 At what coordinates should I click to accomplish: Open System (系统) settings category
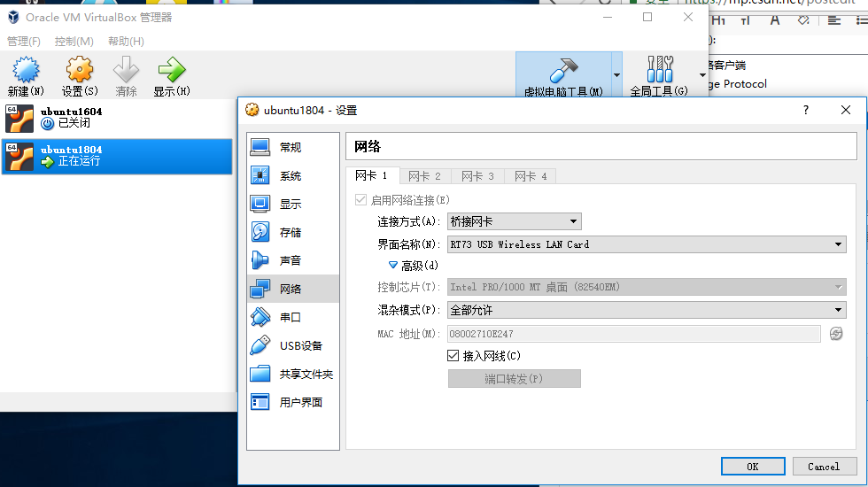(293, 176)
